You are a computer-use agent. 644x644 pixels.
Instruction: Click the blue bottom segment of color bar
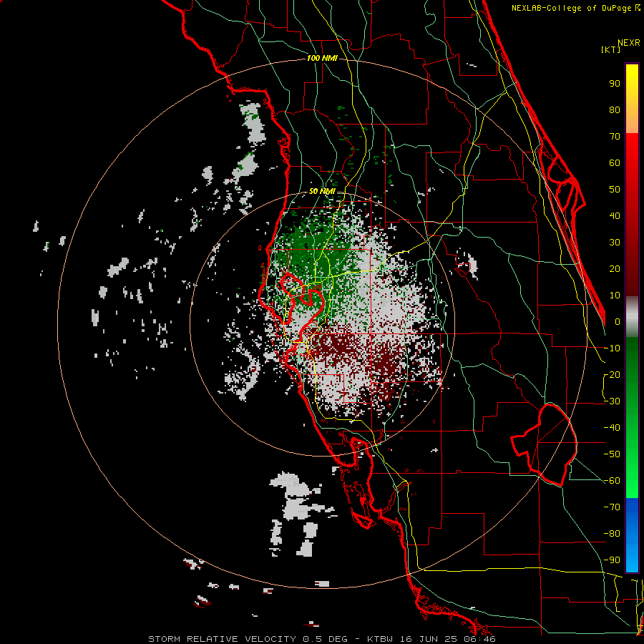pos(632,535)
